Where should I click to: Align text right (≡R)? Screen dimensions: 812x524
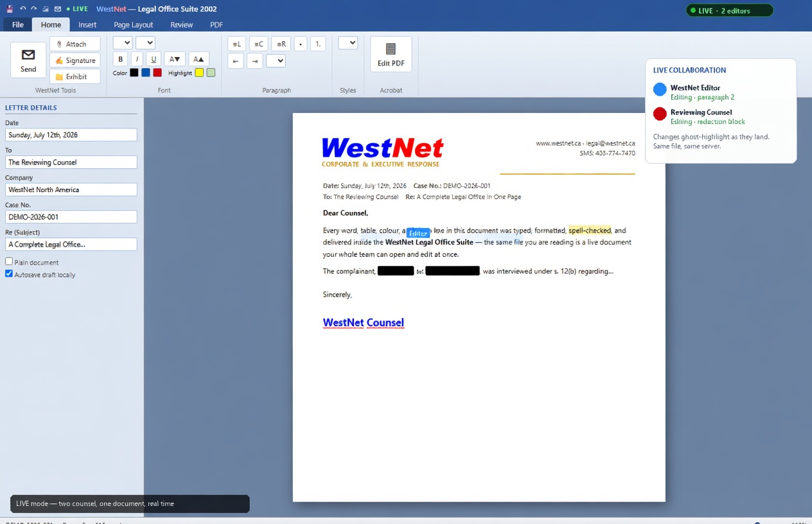tap(281, 44)
